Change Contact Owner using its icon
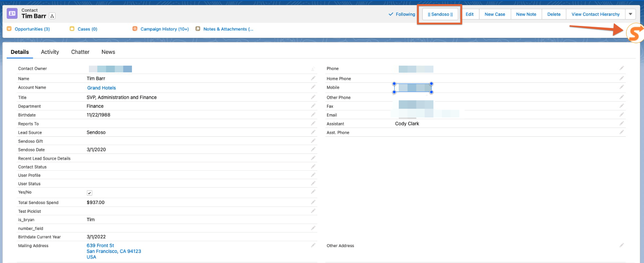This screenshot has width=644, height=263. (x=313, y=69)
